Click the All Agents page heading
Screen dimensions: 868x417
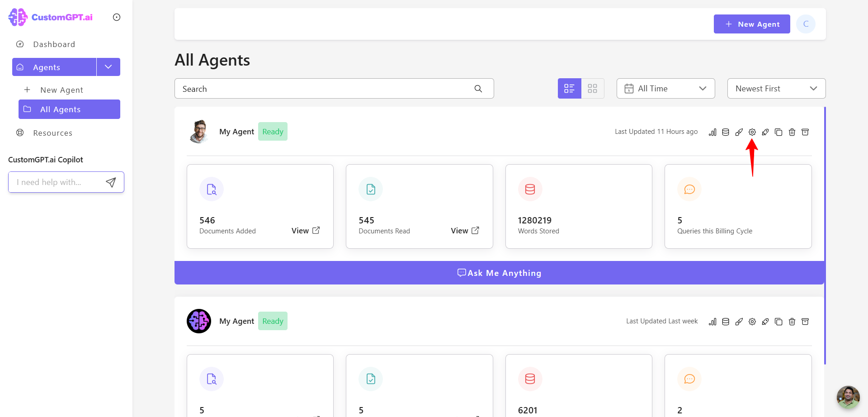point(212,60)
